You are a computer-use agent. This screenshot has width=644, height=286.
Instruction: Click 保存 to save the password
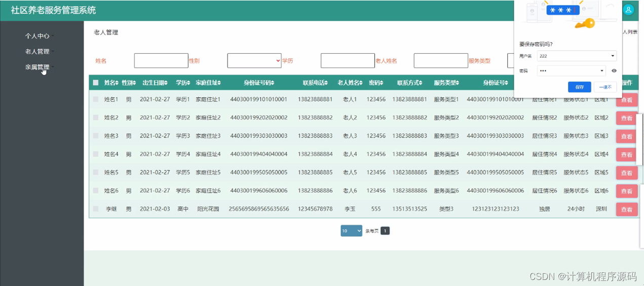pos(580,87)
